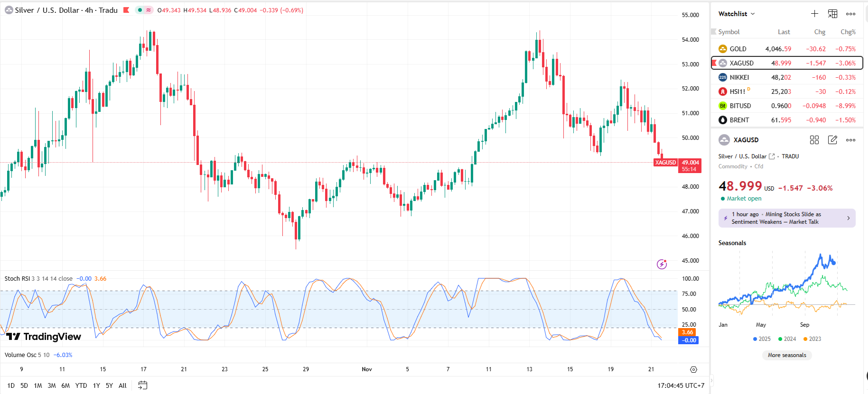This screenshot has height=394, width=868.
Task: Open the edit note icon for XAGUSD
Action: tap(832, 140)
